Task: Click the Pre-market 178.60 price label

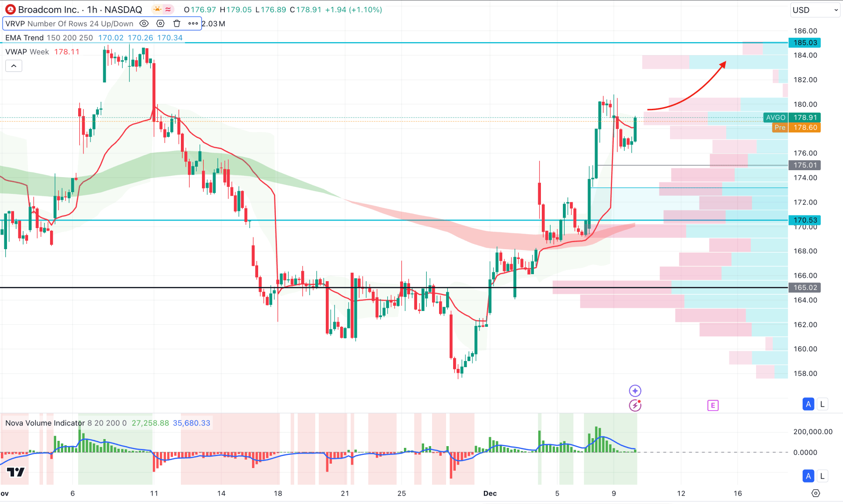Action: click(x=796, y=128)
